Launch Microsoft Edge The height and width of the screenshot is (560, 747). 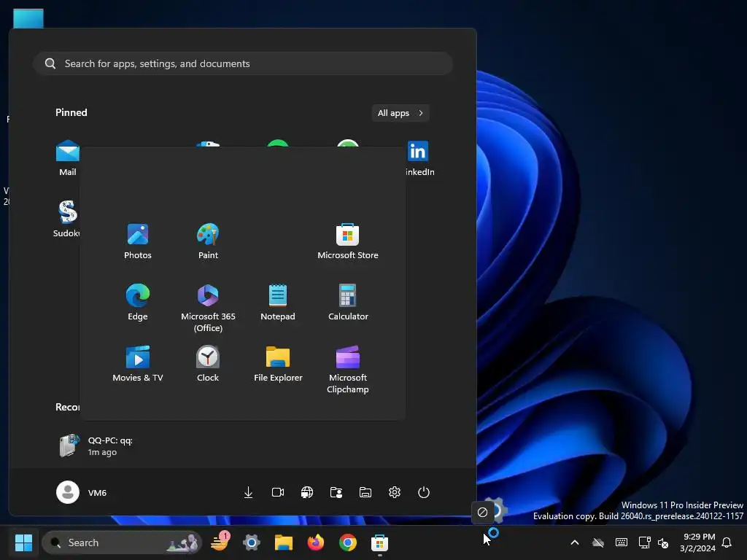[x=138, y=303]
